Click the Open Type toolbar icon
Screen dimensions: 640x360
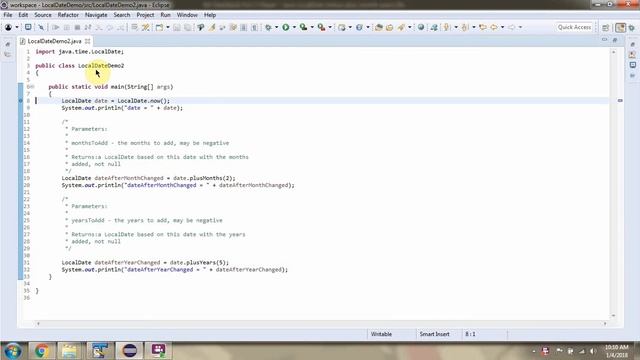379,27
